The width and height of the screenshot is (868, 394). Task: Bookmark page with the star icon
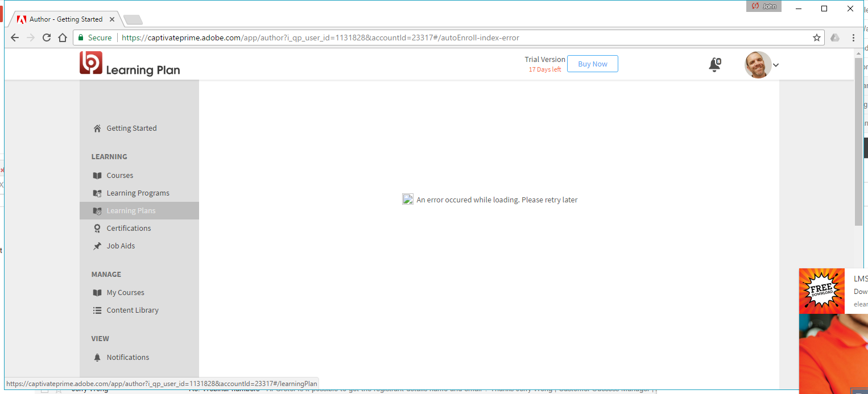click(817, 38)
